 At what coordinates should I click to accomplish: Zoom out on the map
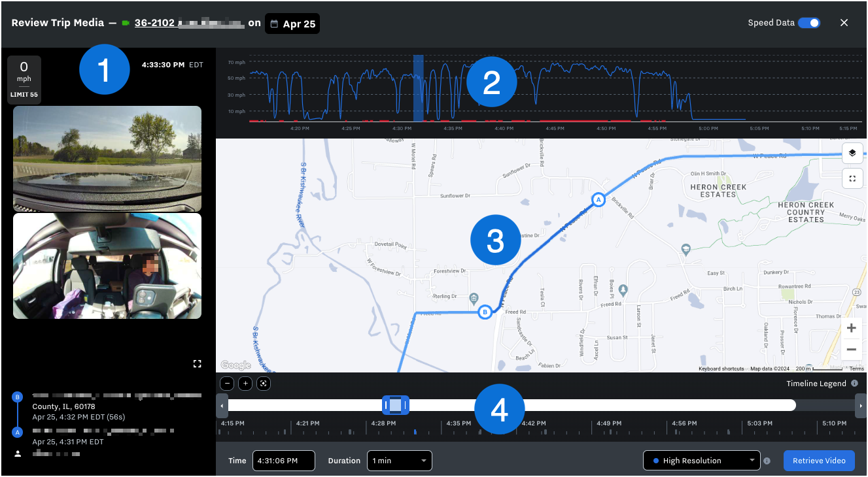(851, 350)
